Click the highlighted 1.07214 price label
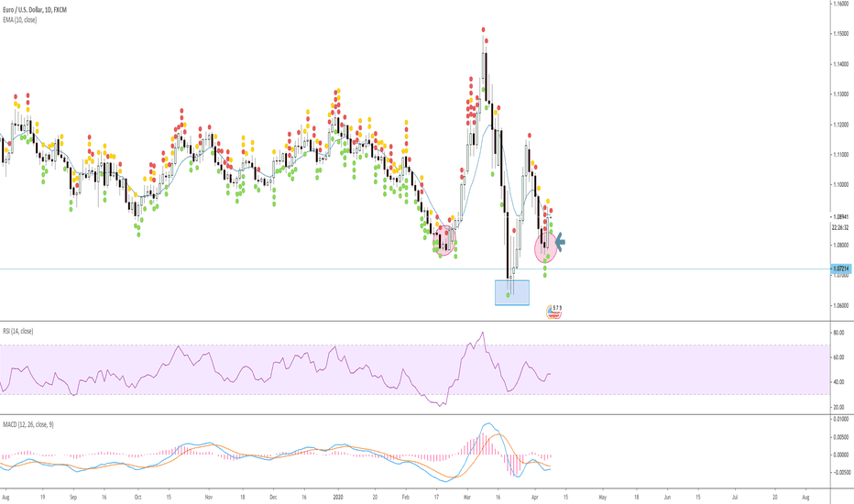The height and width of the screenshot is (504, 854). [x=841, y=268]
